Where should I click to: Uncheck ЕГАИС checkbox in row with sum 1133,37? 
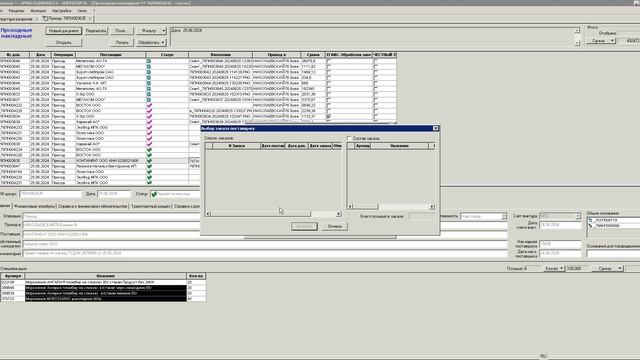pyautogui.click(x=329, y=116)
